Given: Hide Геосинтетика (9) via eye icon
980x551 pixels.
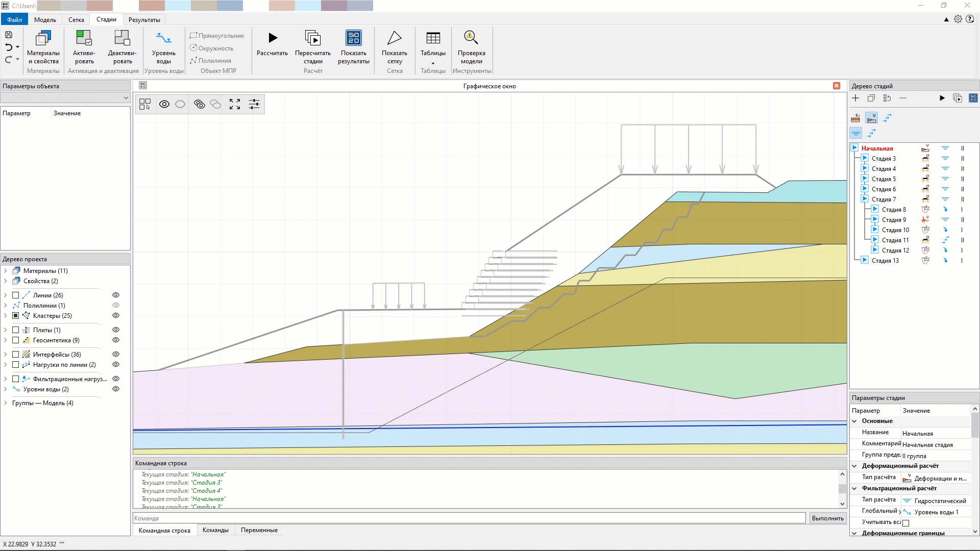Looking at the screenshot, I should click(116, 340).
